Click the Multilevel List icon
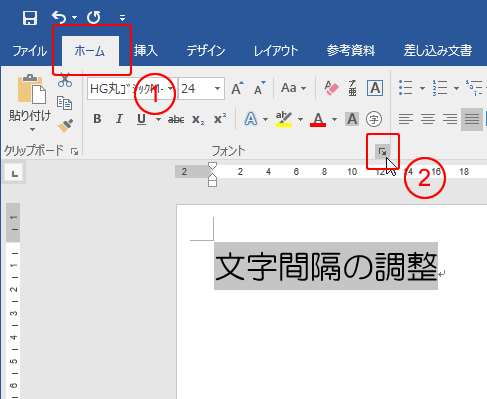 click(x=475, y=88)
